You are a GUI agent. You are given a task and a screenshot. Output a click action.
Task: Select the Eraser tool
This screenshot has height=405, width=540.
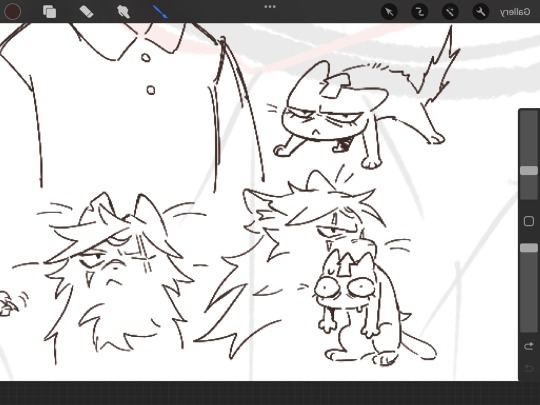86,12
